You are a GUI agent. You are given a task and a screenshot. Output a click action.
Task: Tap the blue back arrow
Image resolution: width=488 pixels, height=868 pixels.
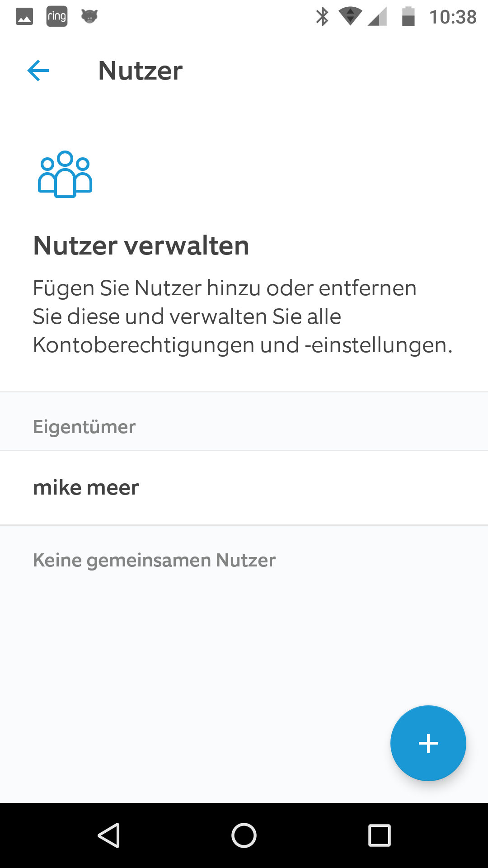[38, 71]
